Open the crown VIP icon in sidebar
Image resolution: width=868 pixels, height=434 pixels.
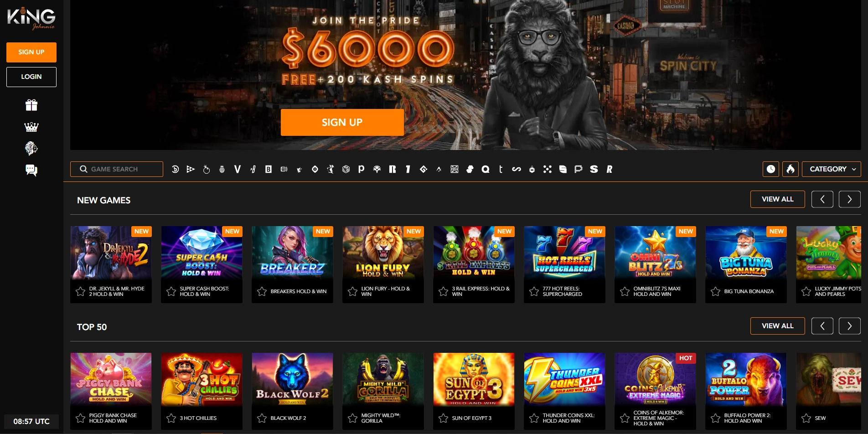(x=31, y=127)
